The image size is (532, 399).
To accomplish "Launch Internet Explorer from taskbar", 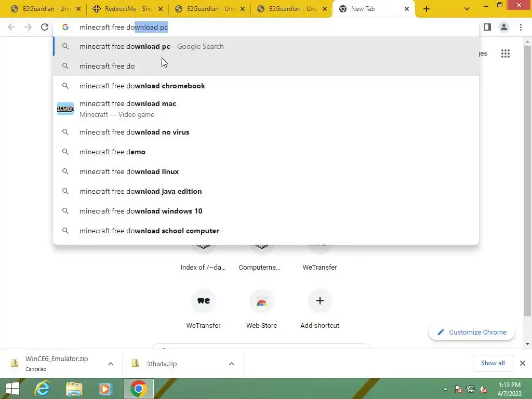I will click(43, 389).
